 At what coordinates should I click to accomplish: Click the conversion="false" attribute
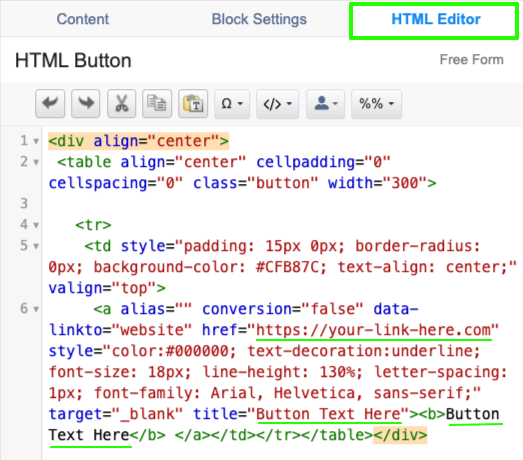coord(282,309)
